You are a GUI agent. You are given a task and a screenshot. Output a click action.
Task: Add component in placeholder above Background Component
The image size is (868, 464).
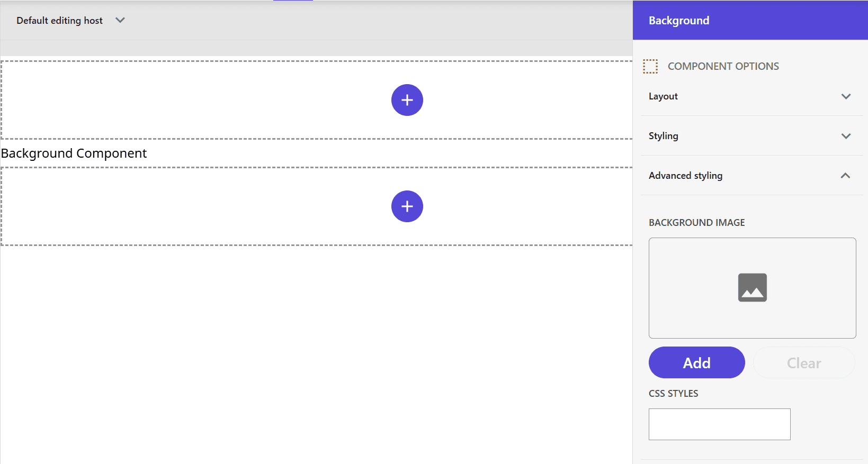tap(407, 100)
